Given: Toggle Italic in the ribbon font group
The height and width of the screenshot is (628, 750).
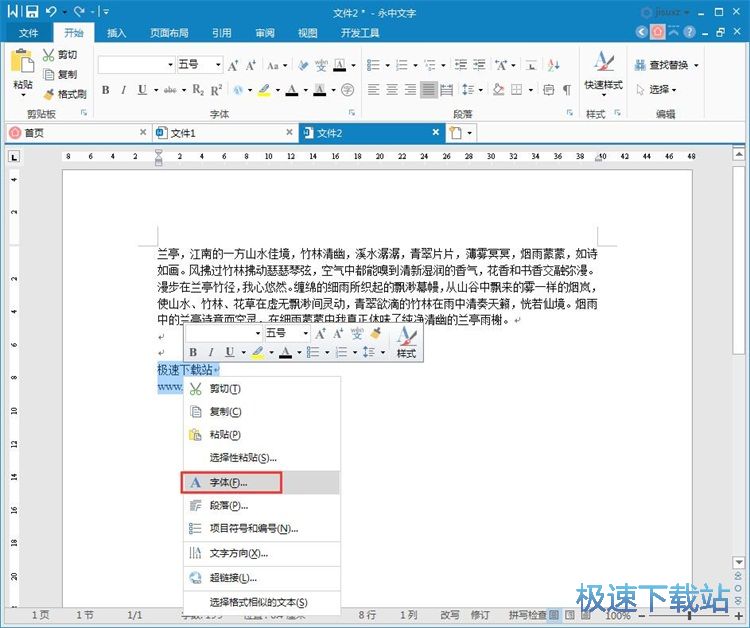Looking at the screenshot, I should coord(123,90).
